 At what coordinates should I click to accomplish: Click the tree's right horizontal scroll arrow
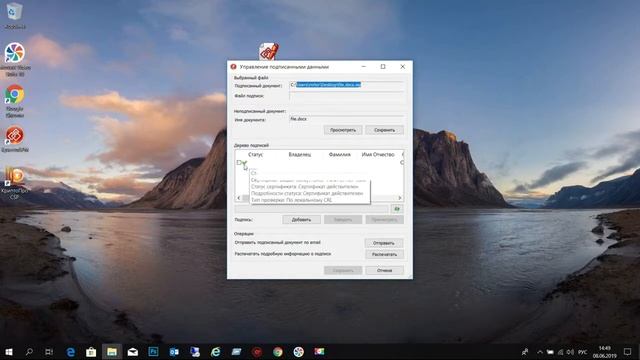(x=400, y=198)
